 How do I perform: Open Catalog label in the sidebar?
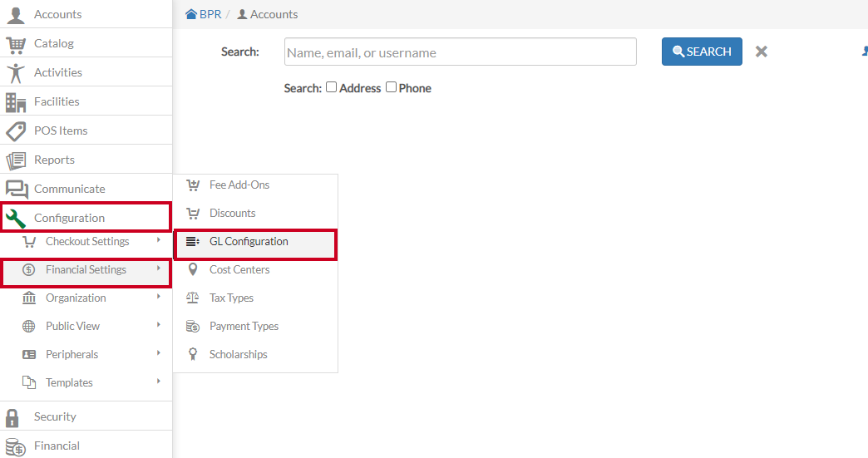[x=54, y=44]
